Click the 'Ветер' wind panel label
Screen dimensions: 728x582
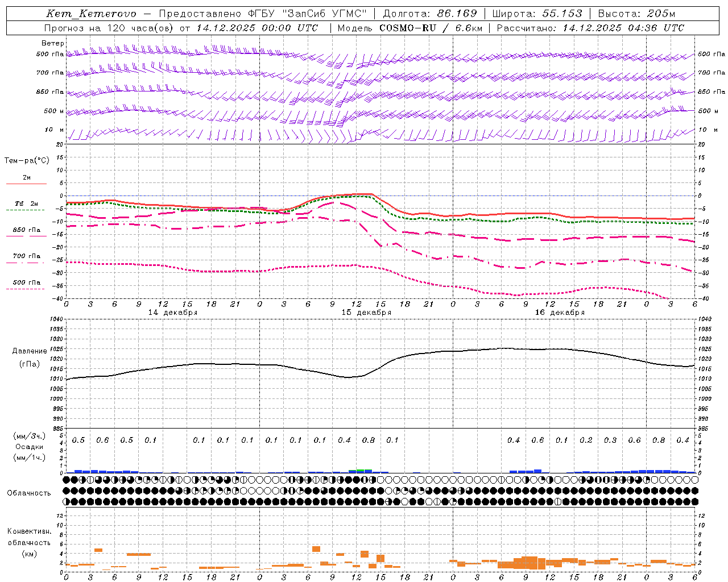53,43
